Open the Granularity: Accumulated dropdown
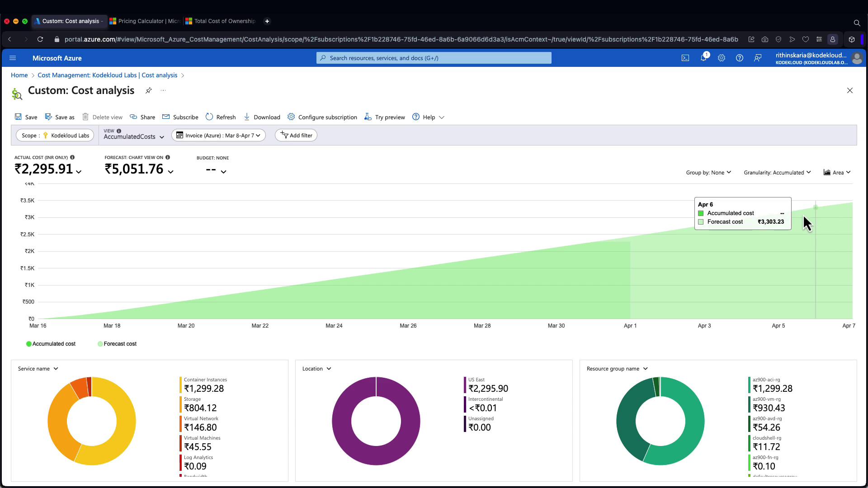 click(x=777, y=173)
